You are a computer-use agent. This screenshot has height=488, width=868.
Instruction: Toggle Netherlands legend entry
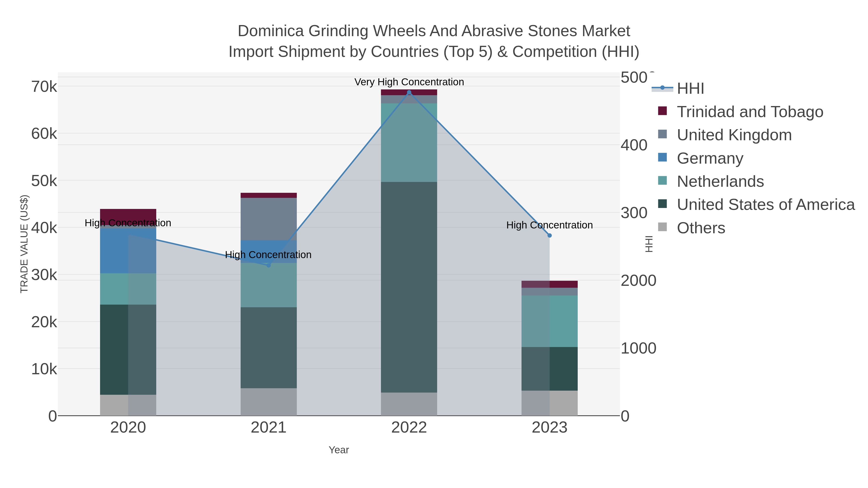click(x=711, y=181)
